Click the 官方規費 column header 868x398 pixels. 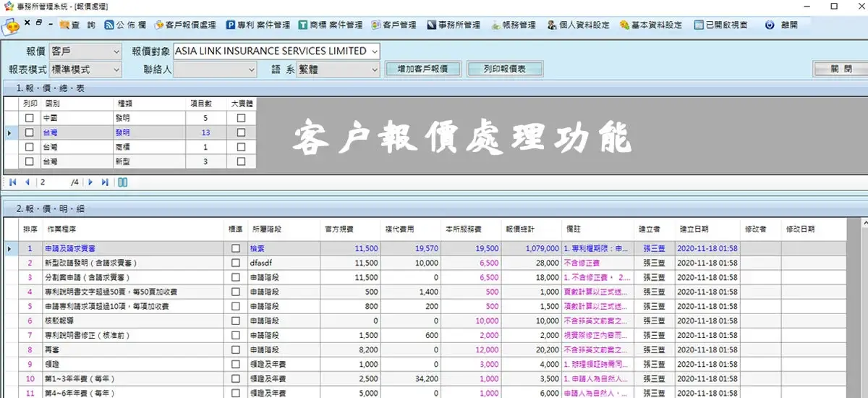tap(351, 229)
